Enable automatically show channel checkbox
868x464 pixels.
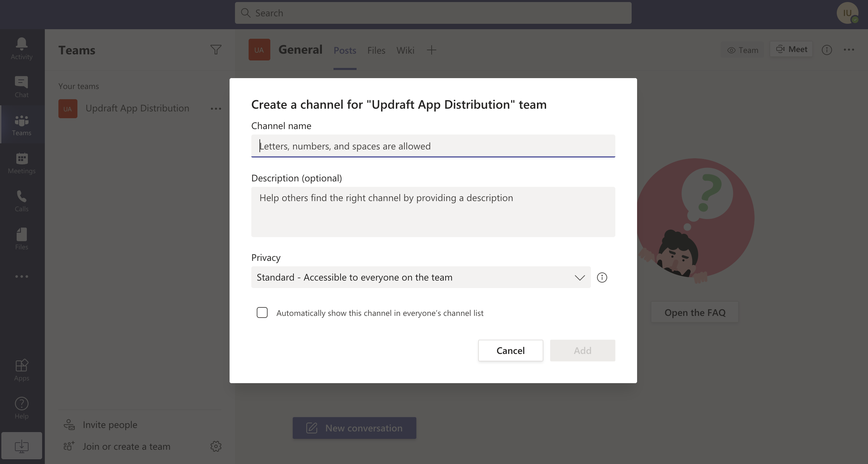(x=262, y=313)
